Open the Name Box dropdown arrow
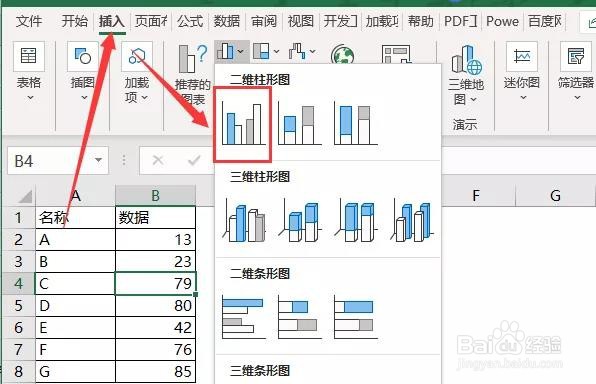This screenshot has height=384, width=596. click(x=98, y=160)
